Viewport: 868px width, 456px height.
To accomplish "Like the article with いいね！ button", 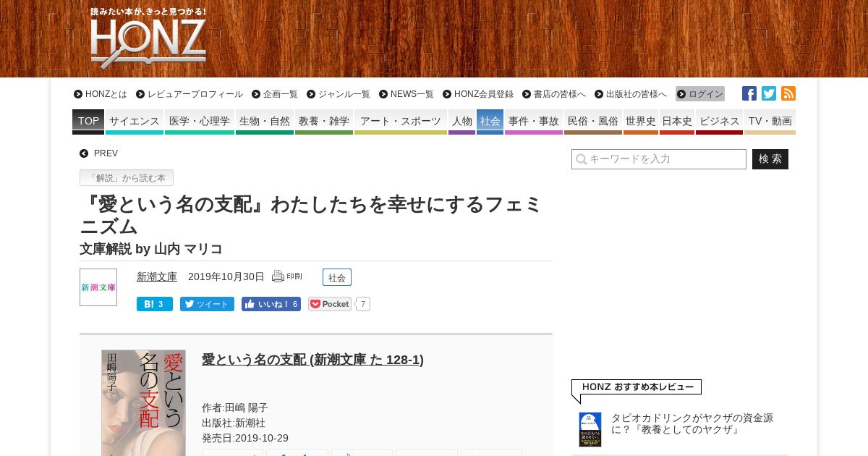I will click(271, 304).
